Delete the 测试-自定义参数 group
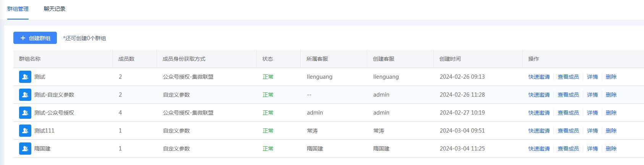This screenshot has height=165, width=644. (x=611, y=95)
